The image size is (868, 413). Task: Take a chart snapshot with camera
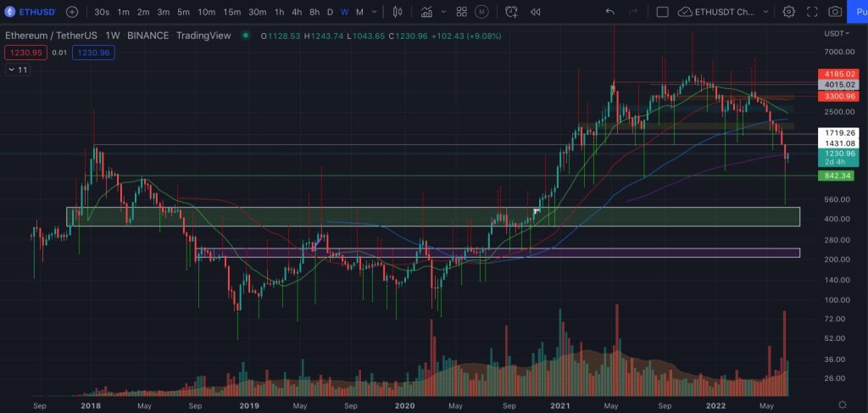[x=835, y=12]
